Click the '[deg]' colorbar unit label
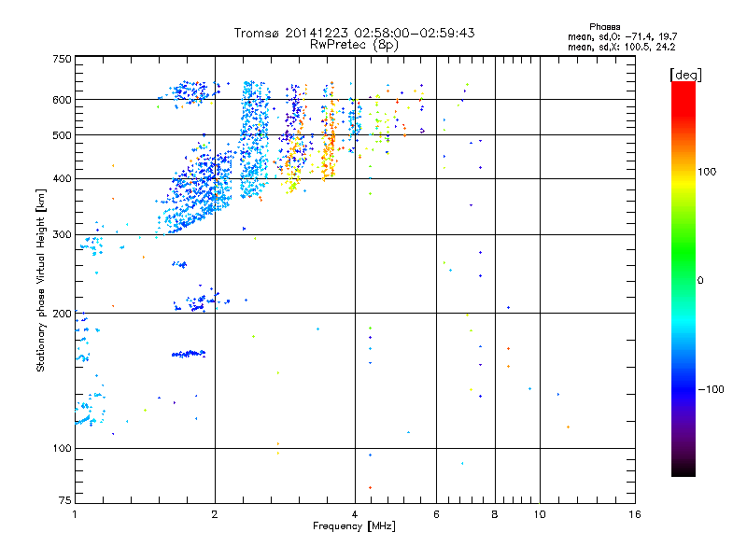The height and width of the screenshot is (560, 747). 685,76
